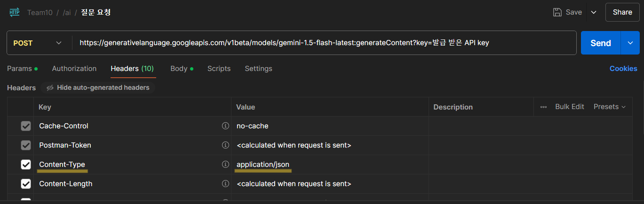Open the Cookies link
This screenshot has height=204, width=644.
tap(623, 69)
